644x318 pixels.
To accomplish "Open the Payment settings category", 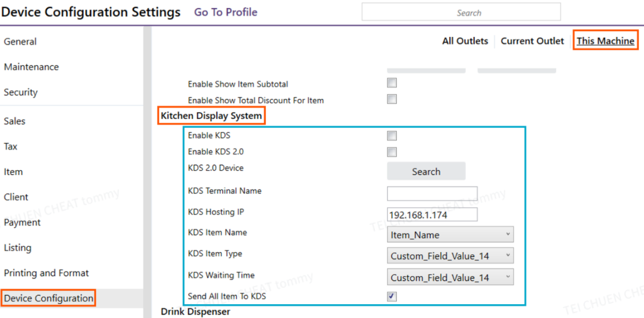I will (x=23, y=223).
